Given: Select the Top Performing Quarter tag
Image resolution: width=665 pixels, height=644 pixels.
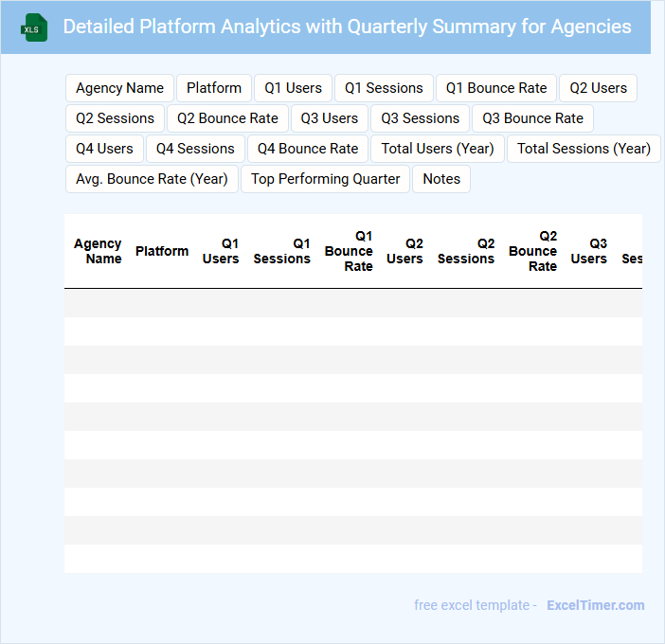Looking at the screenshot, I should 325,179.
